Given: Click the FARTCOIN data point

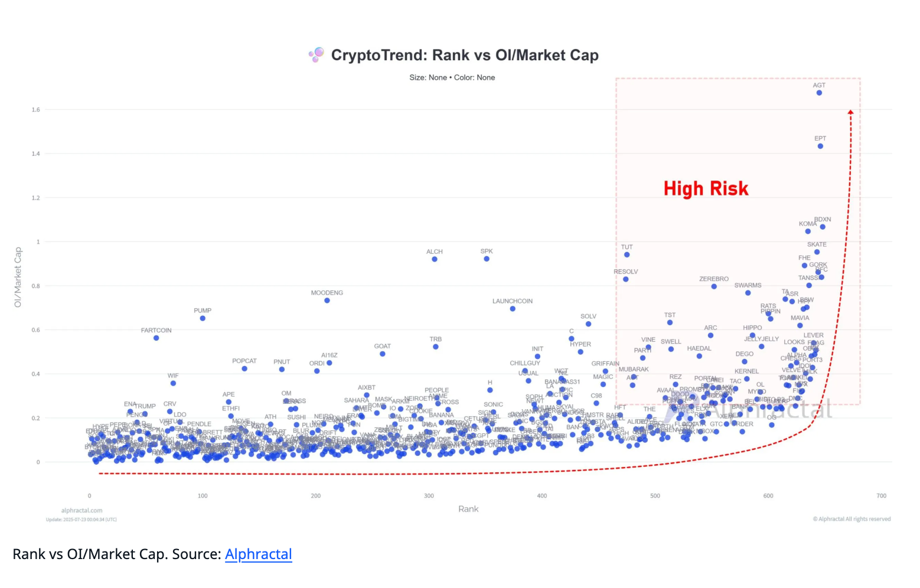Looking at the screenshot, I should pos(156,338).
